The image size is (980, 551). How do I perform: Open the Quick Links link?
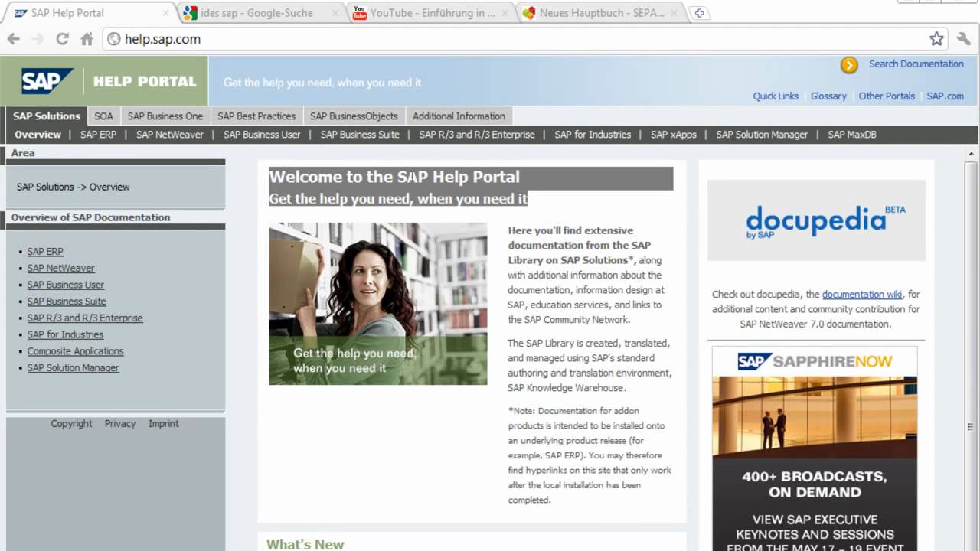click(x=776, y=96)
